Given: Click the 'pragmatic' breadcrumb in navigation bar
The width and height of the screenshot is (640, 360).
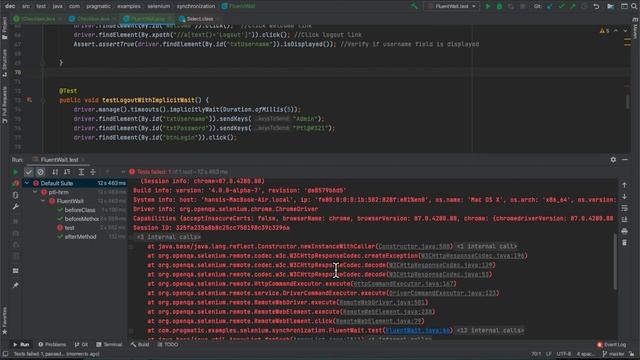Looking at the screenshot, I should tap(98, 6).
